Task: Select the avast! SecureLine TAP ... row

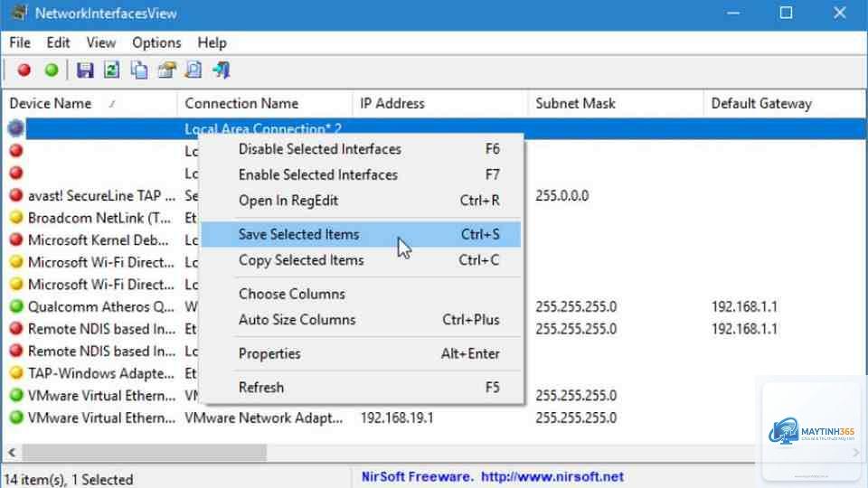Action: pyautogui.click(x=102, y=195)
